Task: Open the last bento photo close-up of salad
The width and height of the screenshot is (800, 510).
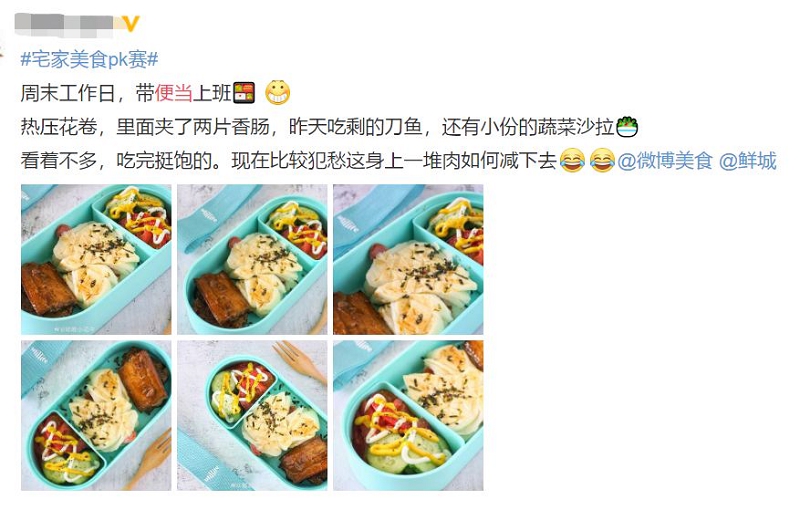Action: pos(408,416)
